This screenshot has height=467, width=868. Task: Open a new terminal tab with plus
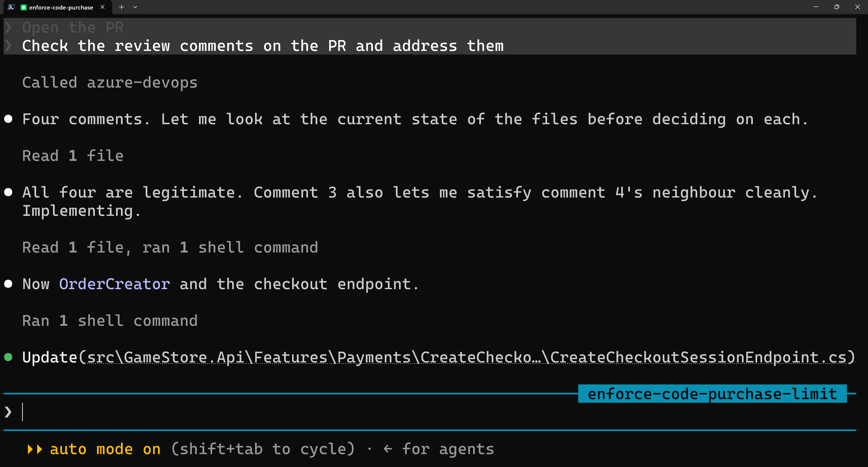pyautogui.click(x=122, y=7)
